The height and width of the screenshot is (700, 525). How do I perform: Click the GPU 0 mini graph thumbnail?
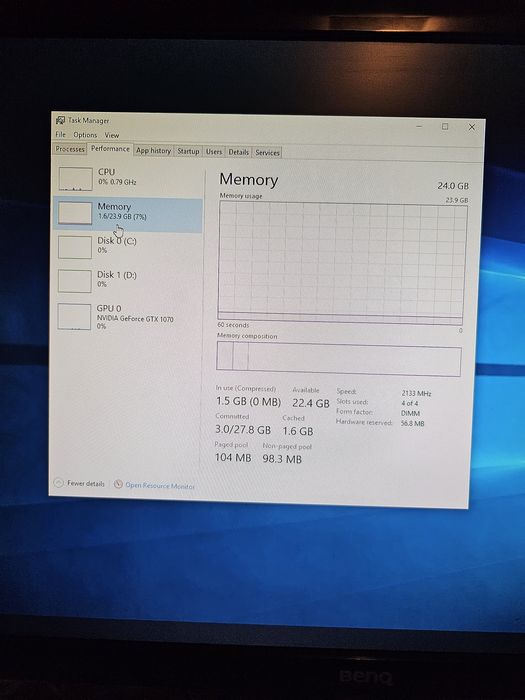[74, 317]
